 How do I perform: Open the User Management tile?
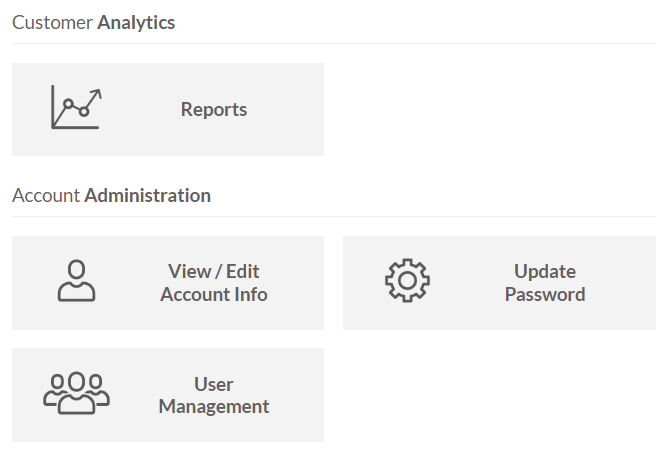click(x=167, y=394)
